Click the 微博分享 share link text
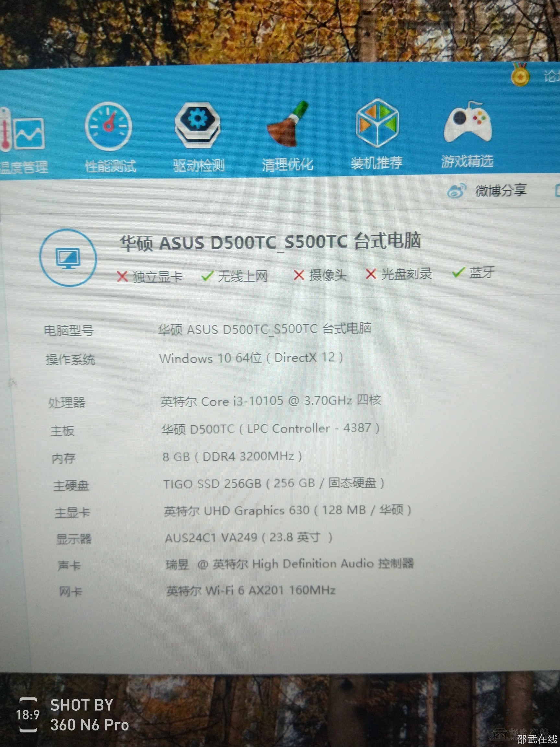The width and height of the screenshot is (560, 747). tap(501, 191)
